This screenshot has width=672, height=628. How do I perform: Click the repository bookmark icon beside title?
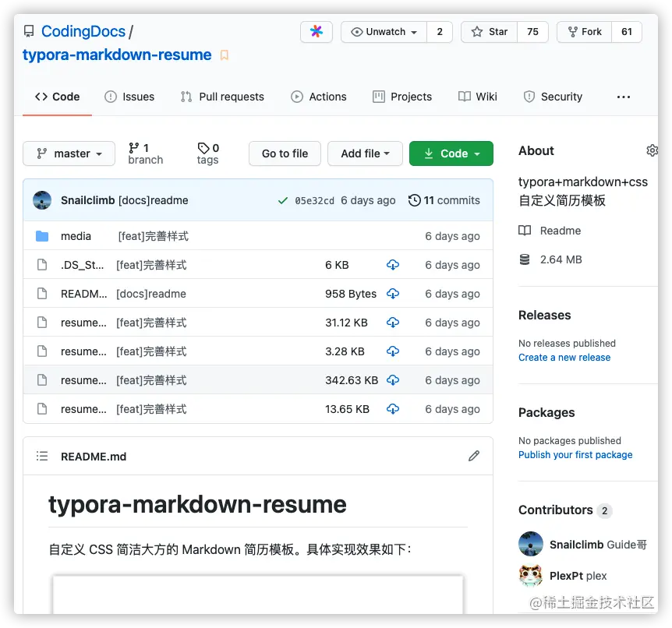click(x=225, y=55)
